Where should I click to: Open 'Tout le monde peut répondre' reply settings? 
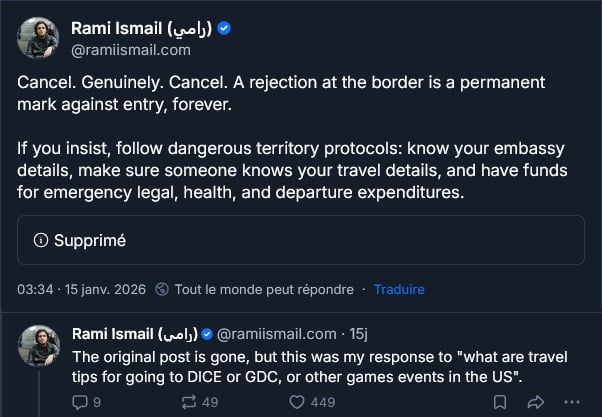264,290
